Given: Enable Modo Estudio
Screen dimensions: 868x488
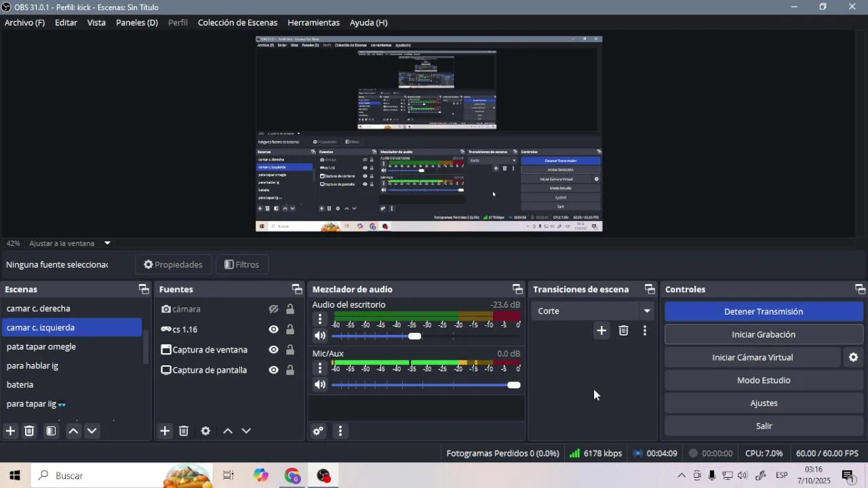Looking at the screenshot, I should [764, 380].
